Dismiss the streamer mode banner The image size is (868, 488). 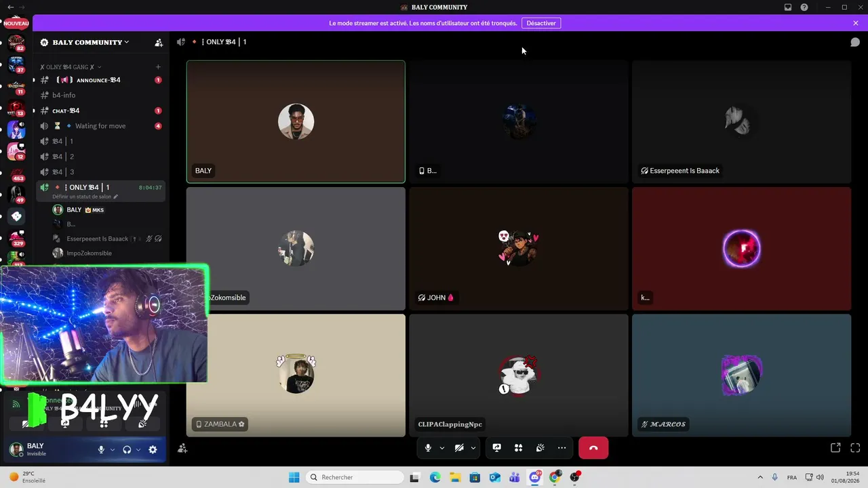[856, 23]
